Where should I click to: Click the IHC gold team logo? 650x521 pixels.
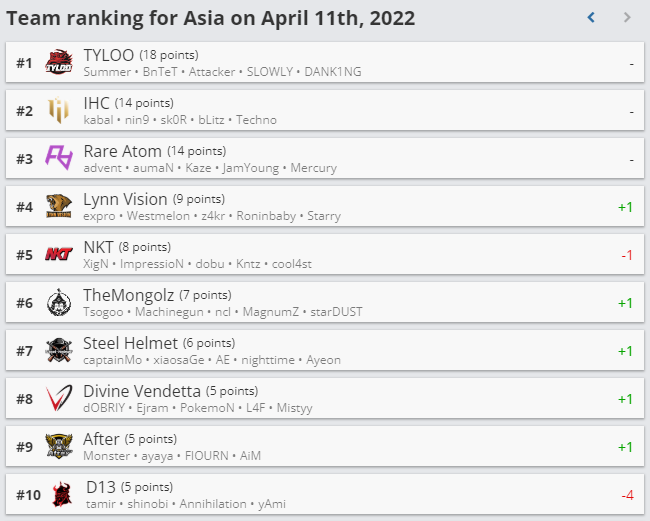click(58, 110)
